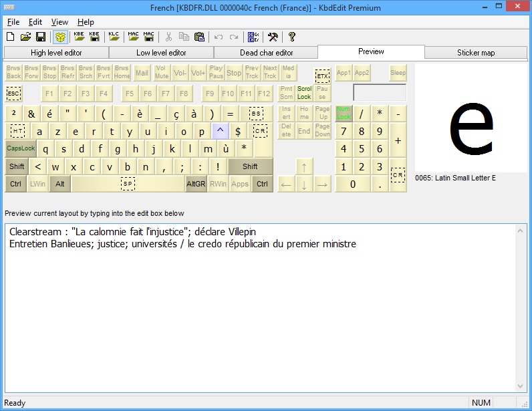Toggle the left Shift key
The height and width of the screenshot is (411, 532).
(17, 166)
